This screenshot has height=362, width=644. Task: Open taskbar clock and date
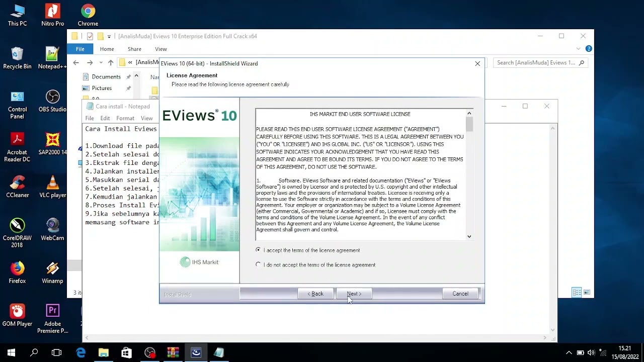click(x=624, y=352)
